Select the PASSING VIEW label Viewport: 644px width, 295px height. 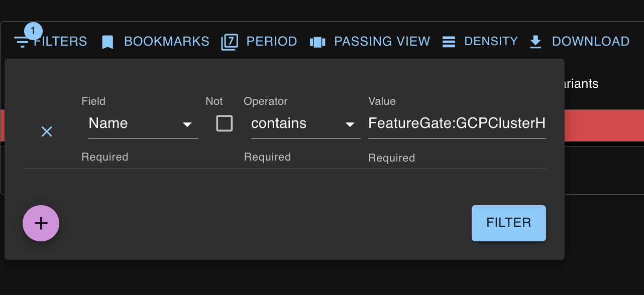click(x=382, y=41)
